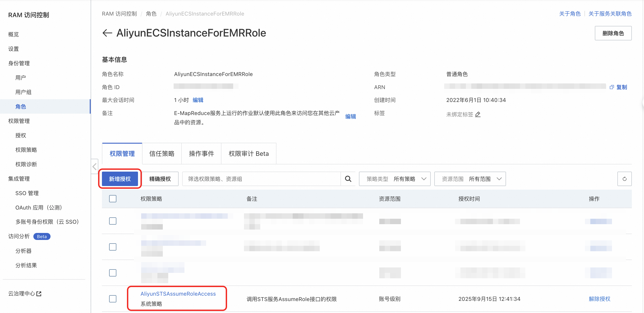Click RAM 访问控制 in the breadcrumb

click(119, 14)
